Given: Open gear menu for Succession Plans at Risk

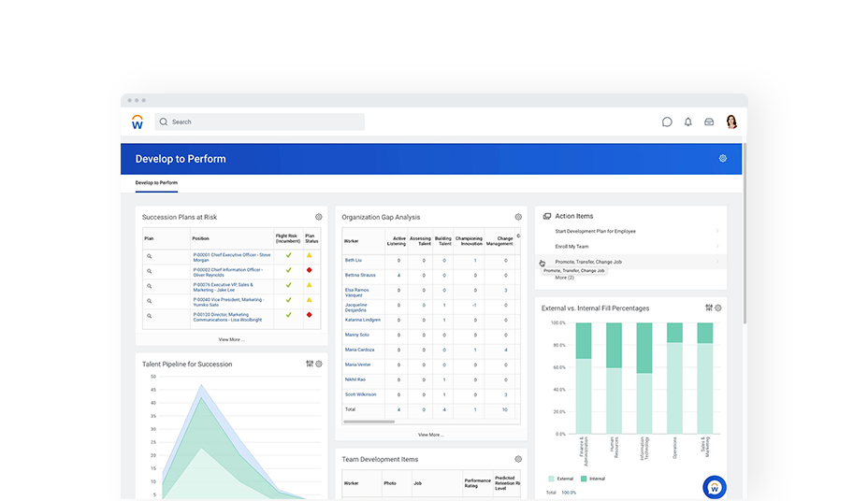Looking at the screenshot, I should [x=319, y=217].
